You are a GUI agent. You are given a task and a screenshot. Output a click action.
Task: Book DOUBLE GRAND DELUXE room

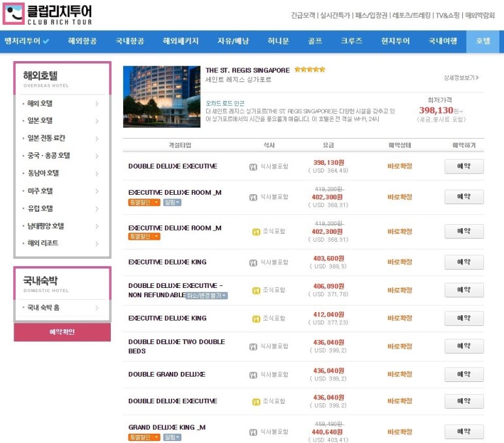point(464,375)
